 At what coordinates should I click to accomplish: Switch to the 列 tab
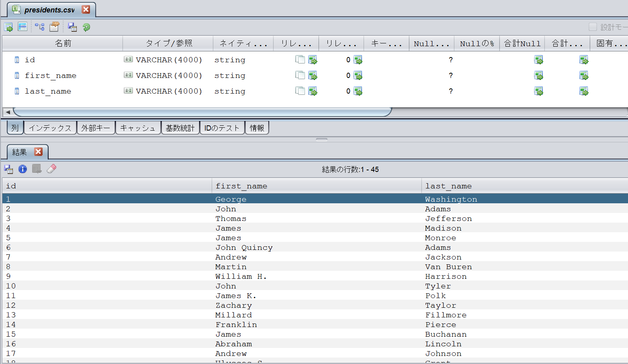[15, 128]
